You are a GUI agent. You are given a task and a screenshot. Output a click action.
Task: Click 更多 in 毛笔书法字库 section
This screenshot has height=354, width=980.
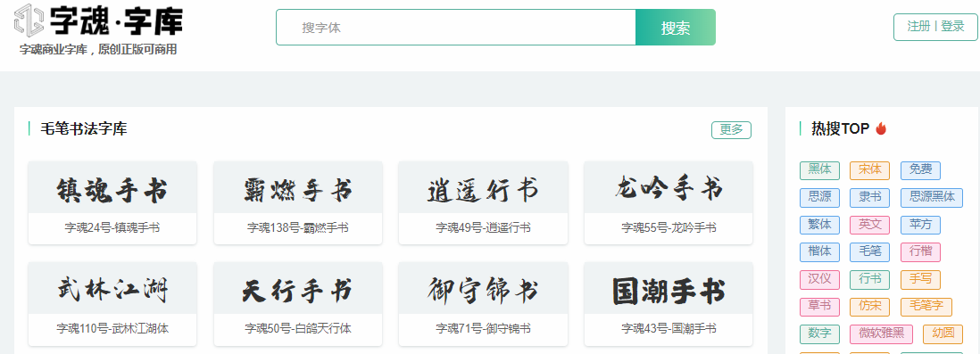731,130
